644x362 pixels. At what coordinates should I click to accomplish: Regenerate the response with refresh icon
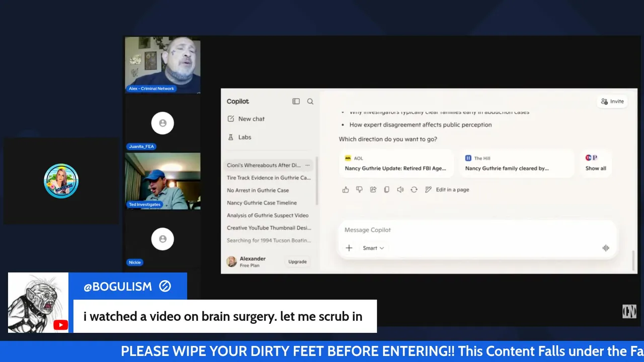pyautogui.click(x=414, y=190)
